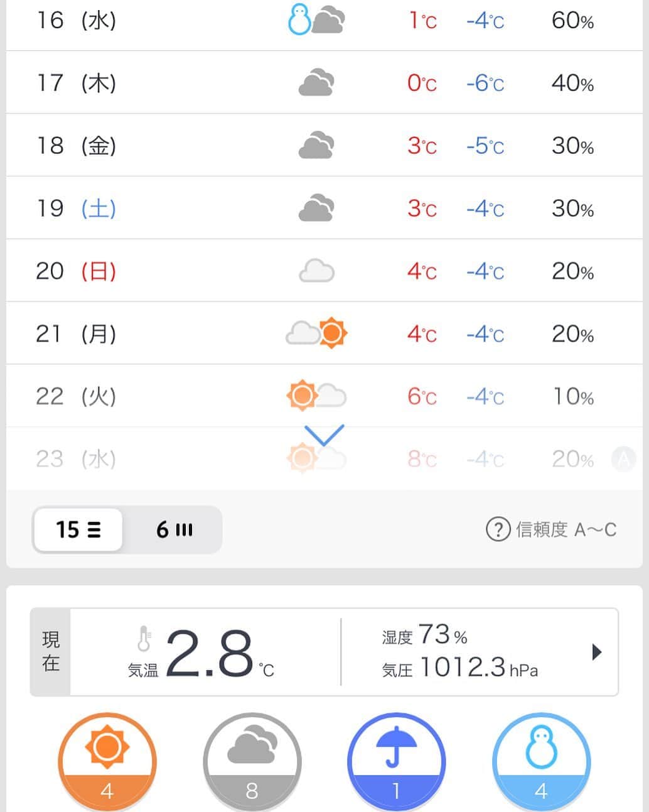Tap the 現在 current weather label

pos(51,652)
